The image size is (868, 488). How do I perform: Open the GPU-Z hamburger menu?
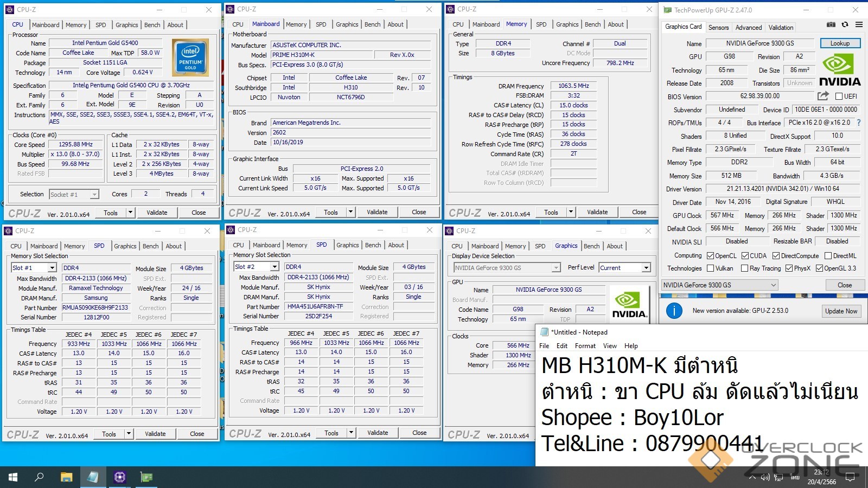click(859, 24)
